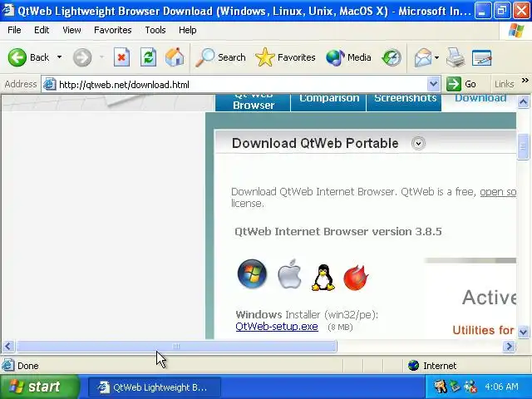Open the Search pane button
The width and height of the screenshot is (532, 399).
[x=220, y=57]
